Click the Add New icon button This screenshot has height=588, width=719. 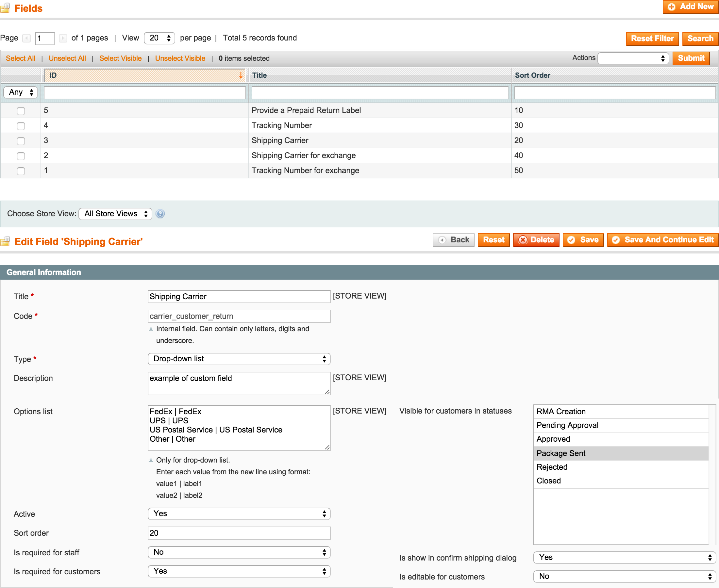tap(672, 7)
